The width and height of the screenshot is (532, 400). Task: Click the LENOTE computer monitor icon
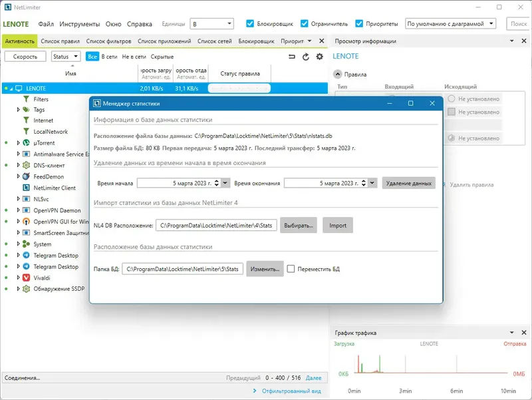19,89
